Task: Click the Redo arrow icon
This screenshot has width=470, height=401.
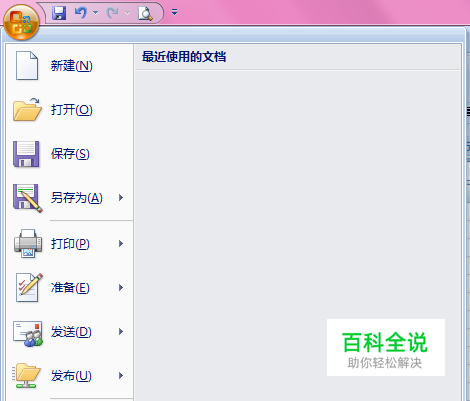Action: tap(113, 13)
